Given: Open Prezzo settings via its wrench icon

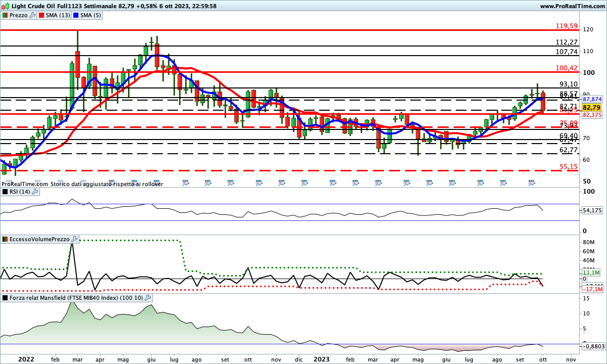Looking at the screenshot, I should (32, 15).
